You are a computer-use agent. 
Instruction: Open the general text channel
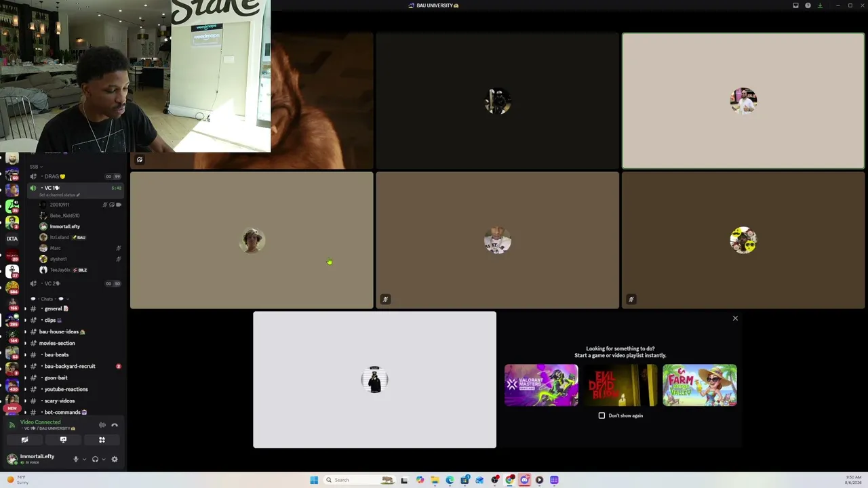click(x=75, y=308)
